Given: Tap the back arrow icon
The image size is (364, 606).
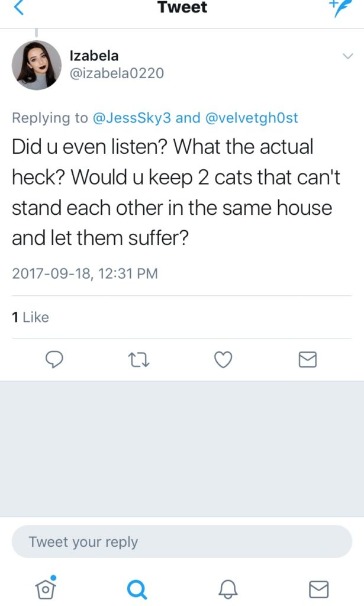Looking at the screenshot, I should click(x=20, y=8).
